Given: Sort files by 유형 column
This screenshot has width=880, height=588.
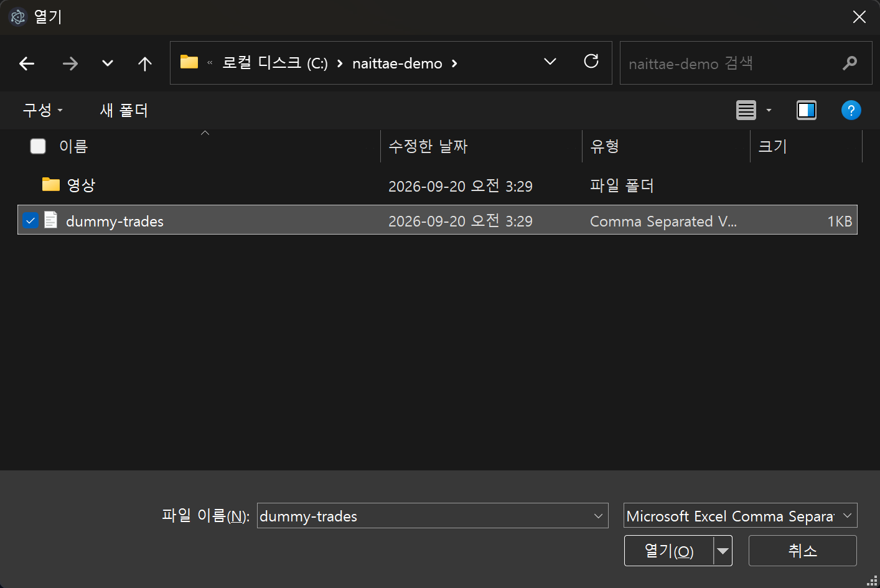Looking at the screenshot, I should (x=604, y=146).
